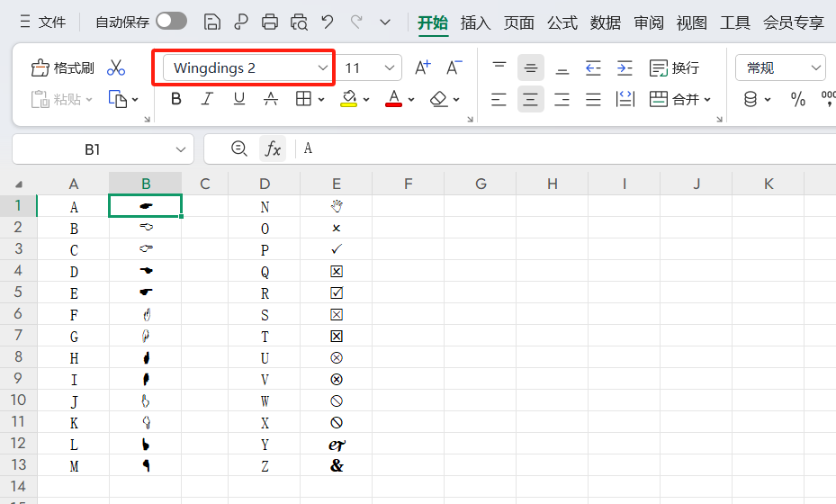Open print preview icon
836x504 pixels.
[299, 22]
